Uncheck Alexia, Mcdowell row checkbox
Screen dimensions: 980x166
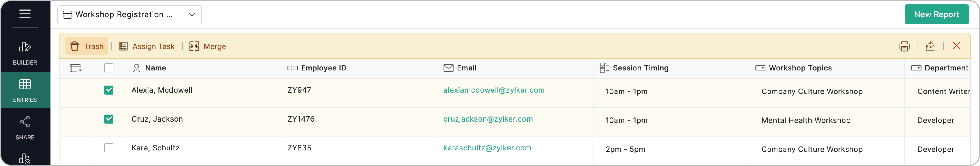[x=109, y=90]
